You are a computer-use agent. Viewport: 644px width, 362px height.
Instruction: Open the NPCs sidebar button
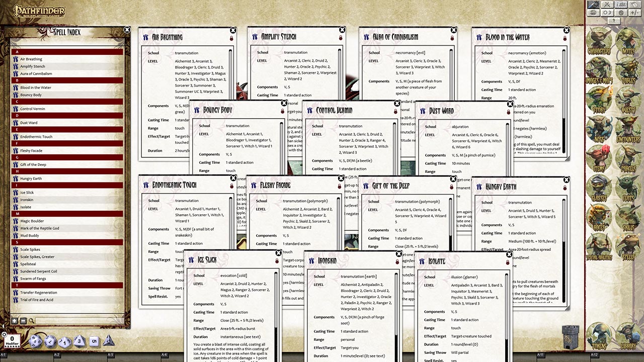tap(599, 129)
